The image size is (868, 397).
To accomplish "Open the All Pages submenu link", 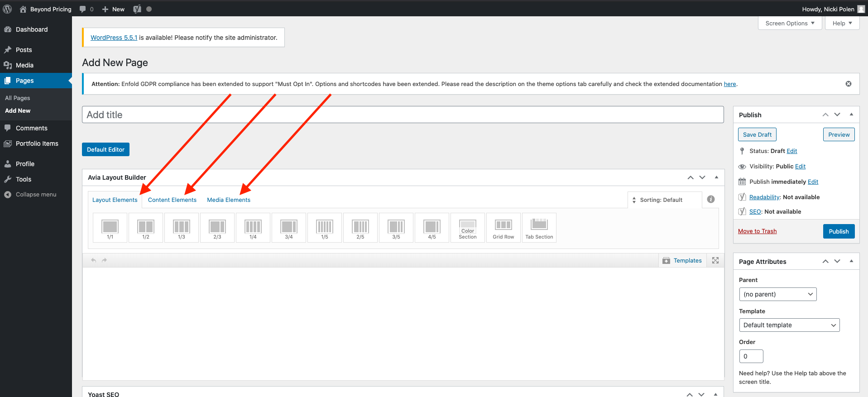I will (x=18, y=98).
